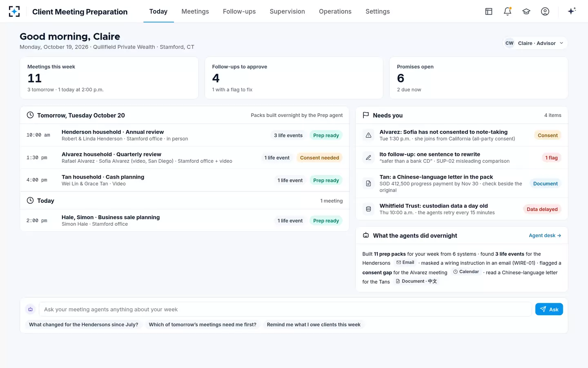
Task: Open the notifications bell
Action: click(x=508, y=11)
